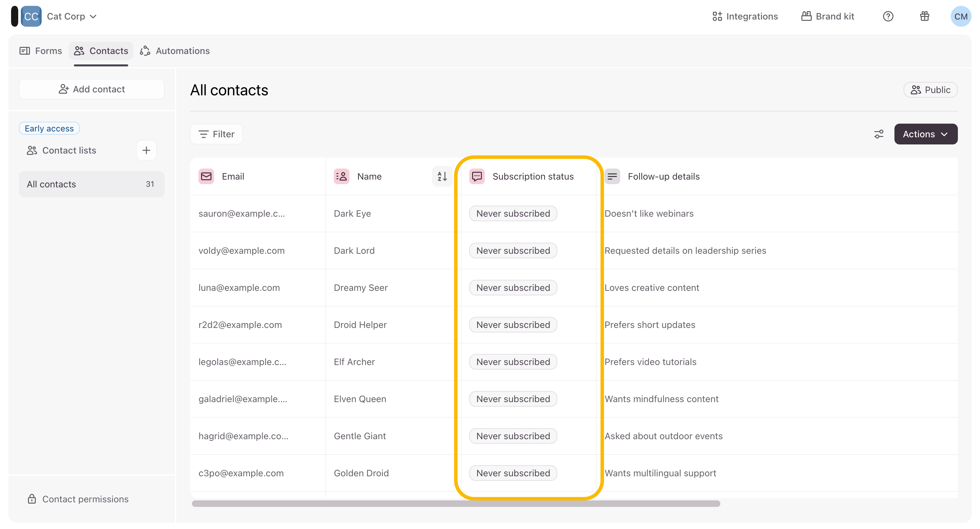Screen dimensions: 980x529
Task: Click the Subscription status column icon
Action: click(477, 176)
